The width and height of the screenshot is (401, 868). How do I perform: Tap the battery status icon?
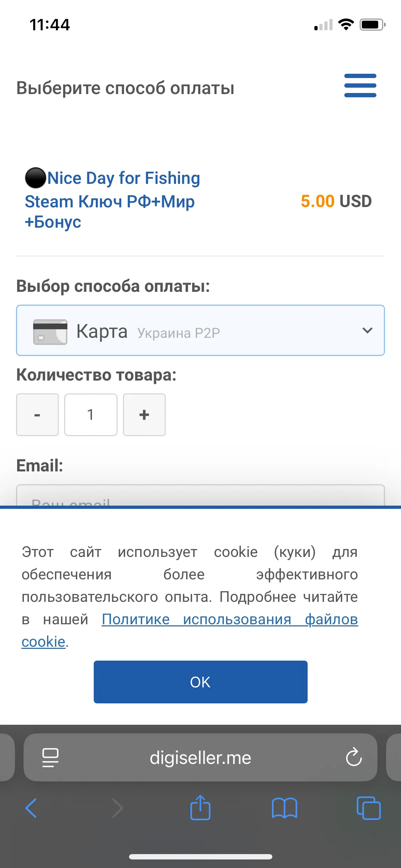pos(372,25)
